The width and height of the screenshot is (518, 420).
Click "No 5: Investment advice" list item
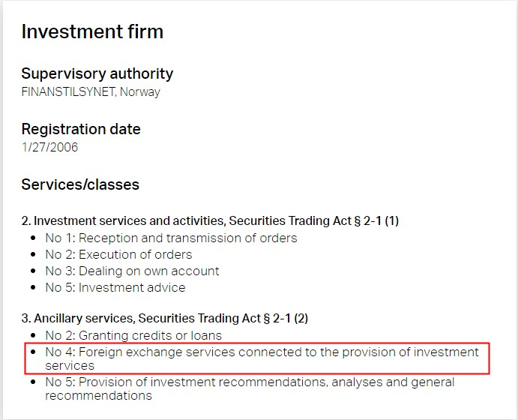[x=115, y=287]
